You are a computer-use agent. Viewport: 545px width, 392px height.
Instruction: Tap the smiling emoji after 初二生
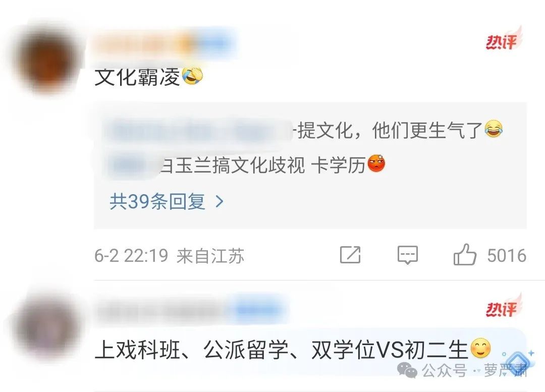(x=481, y=349)
